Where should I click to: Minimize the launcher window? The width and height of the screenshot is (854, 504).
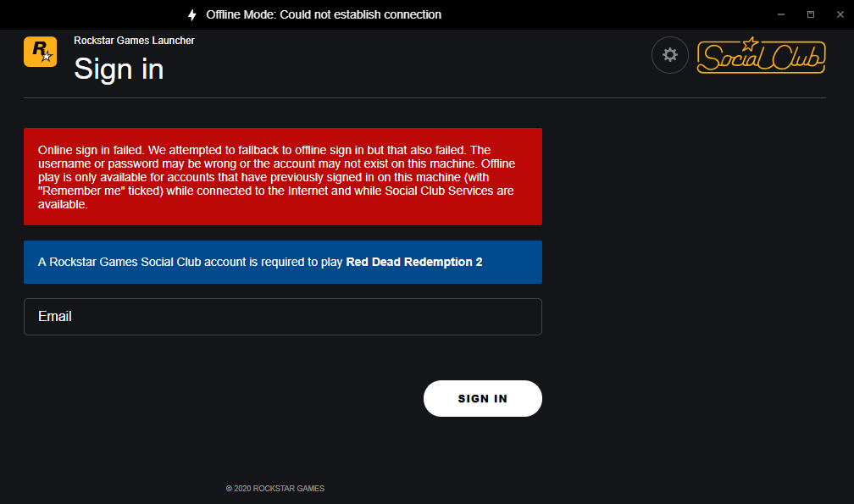(x=781, y=14)
